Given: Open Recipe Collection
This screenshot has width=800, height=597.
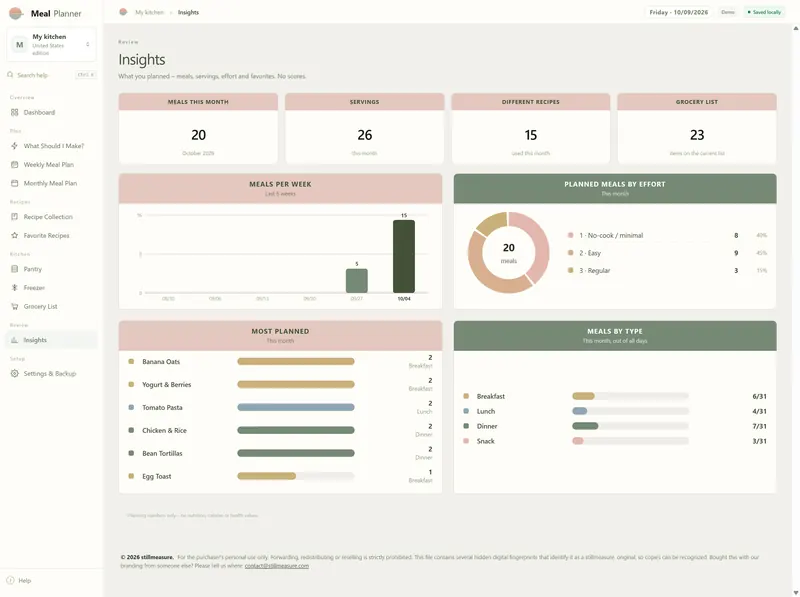Looking at the screenshot, I should [x=51, y=217].
